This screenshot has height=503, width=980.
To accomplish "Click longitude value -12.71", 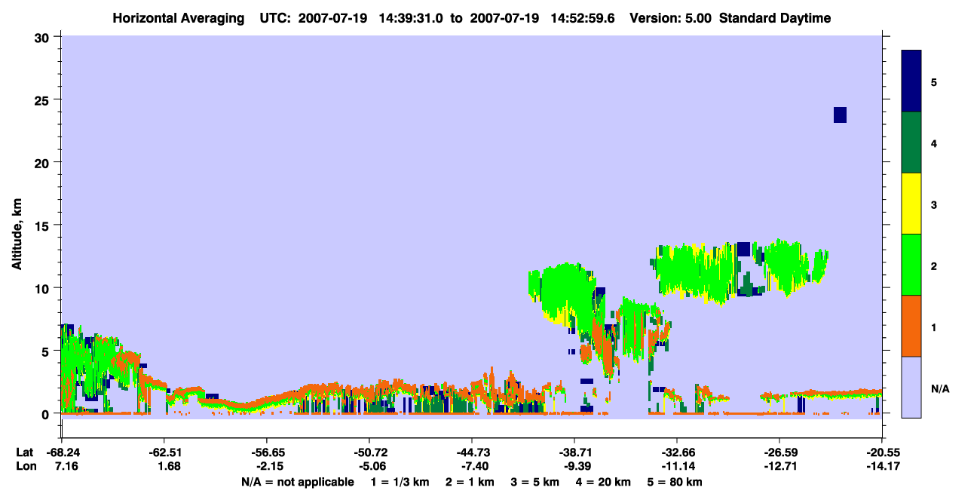I will (x=779, y=466).
